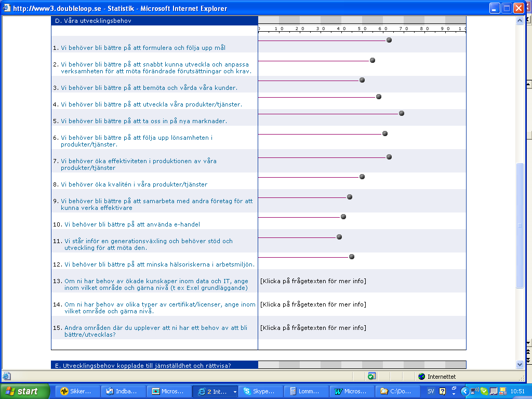Switch to the Lomm... calculator taskbar window
532x399 pixels.
coord(307,392)
